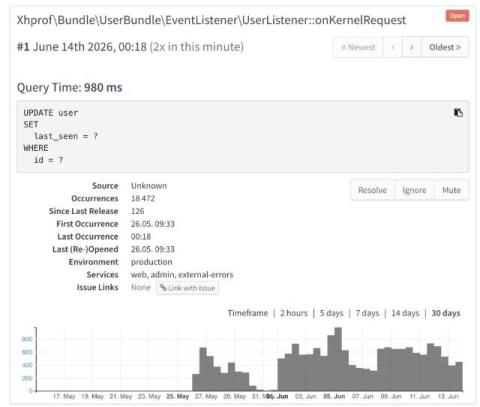Image resolution: width=480 pixels, height=407 pixels.
Task: Mute this issue
Action: click(x=452, y=190)
